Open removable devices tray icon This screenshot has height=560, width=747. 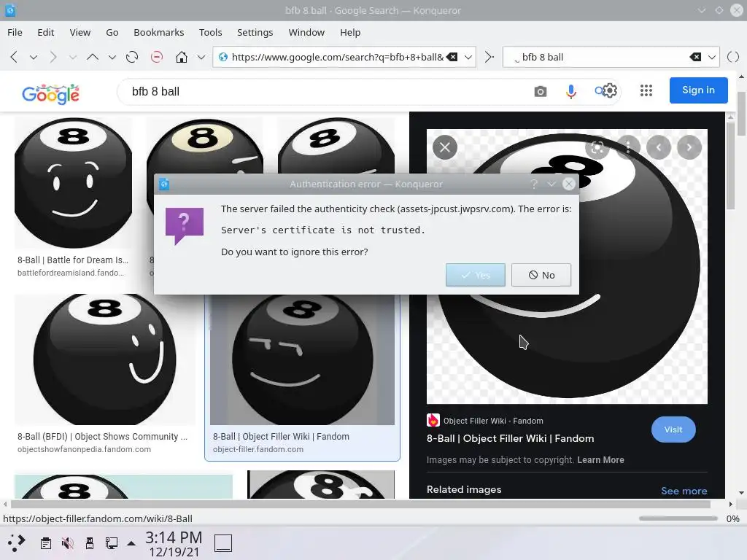[90, 542]
